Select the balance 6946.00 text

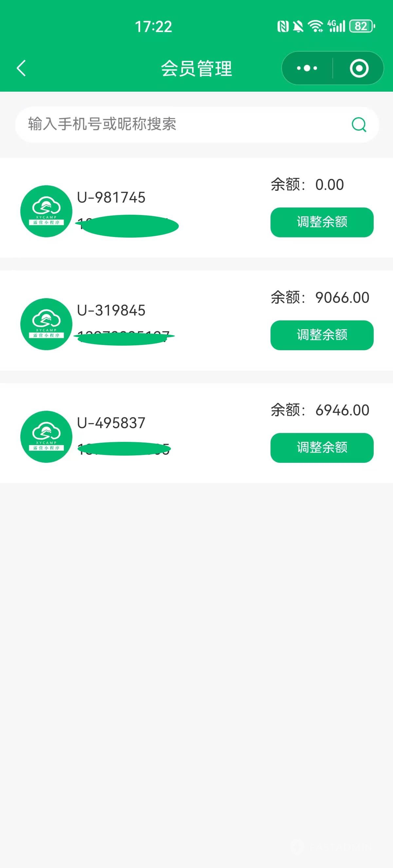[x=342, y=410]
